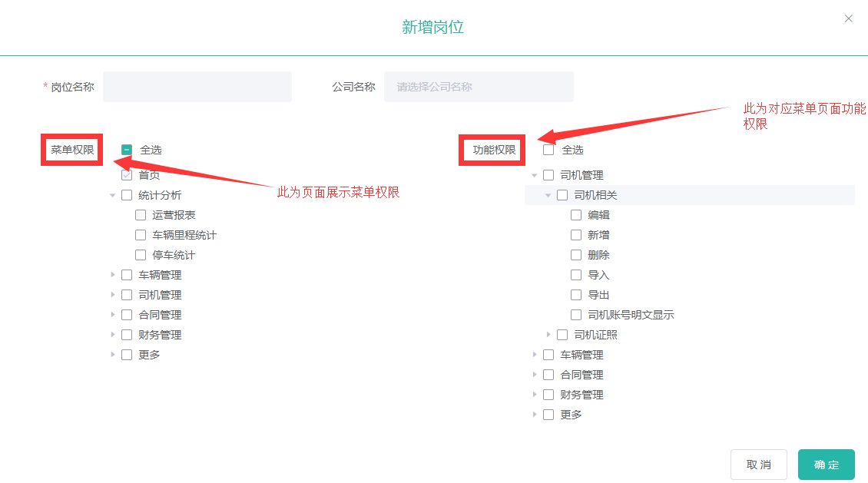This screenshot has width=868, height=483.
Task: Close the 新增岗位 dialog with X icon
Action: tap(849, 18)
